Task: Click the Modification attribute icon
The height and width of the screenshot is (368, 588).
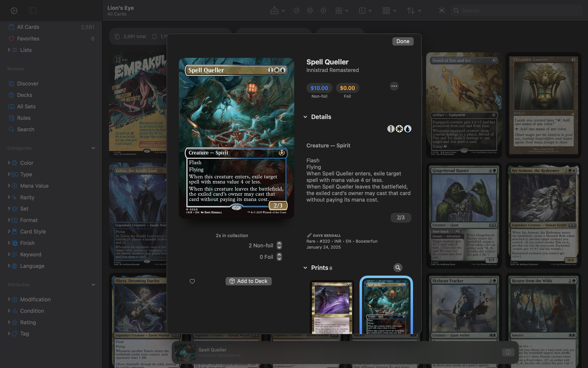Action: [x=14, y=299]
